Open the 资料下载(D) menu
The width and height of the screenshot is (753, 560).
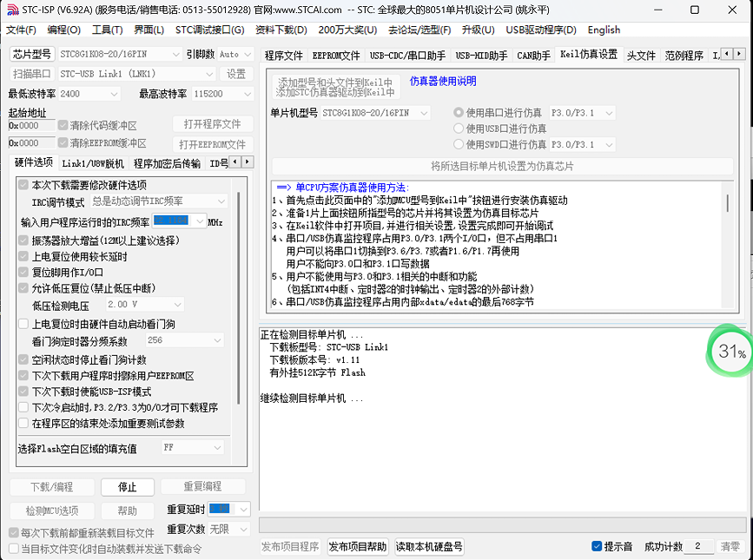click(x=281, y=30)
